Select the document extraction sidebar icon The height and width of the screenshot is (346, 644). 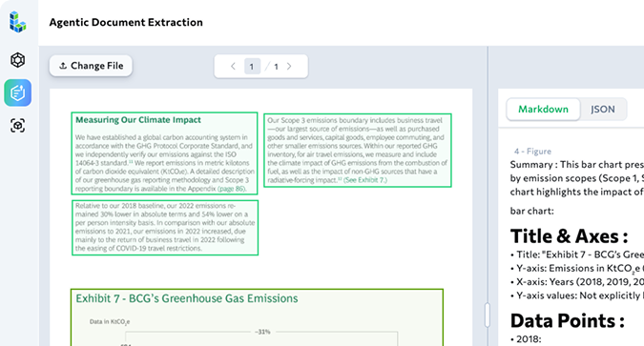point(18,92)
